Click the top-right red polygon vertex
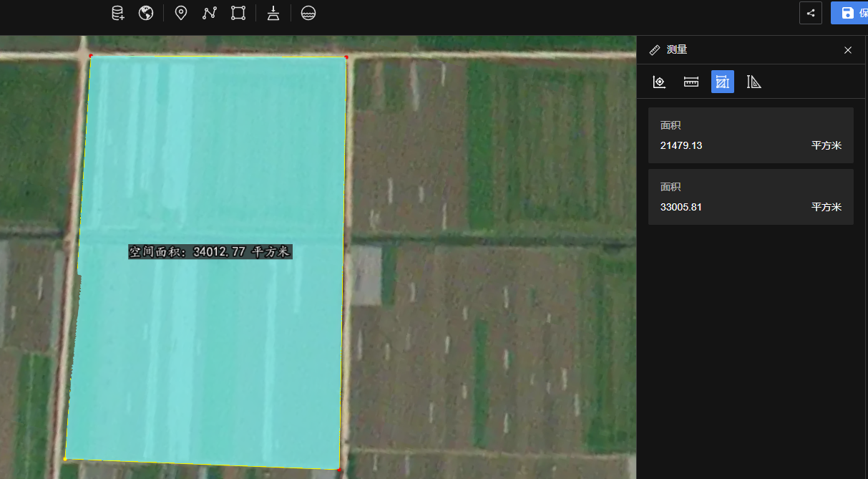Viewport: 868px width, 479px height. coord(346,57)
